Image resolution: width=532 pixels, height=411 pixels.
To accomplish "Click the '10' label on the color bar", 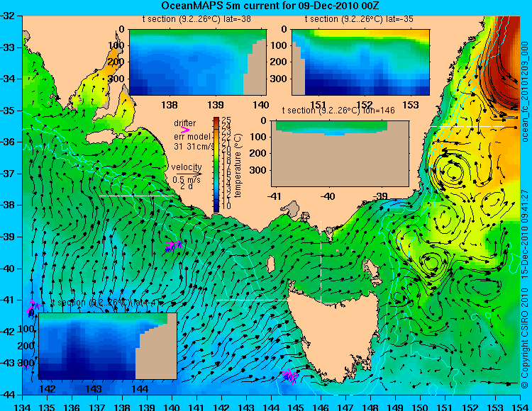I will pos(226,205).
